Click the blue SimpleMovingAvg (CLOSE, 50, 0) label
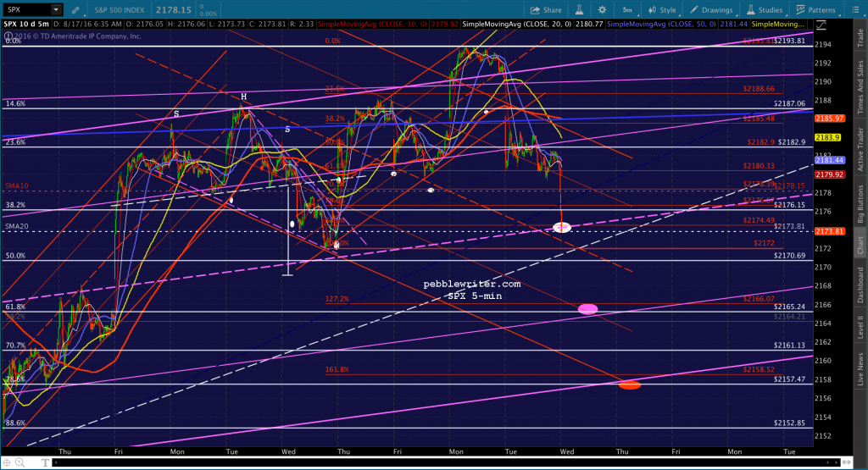This screenshot has height=470, width=868. [x=661, y=25]
